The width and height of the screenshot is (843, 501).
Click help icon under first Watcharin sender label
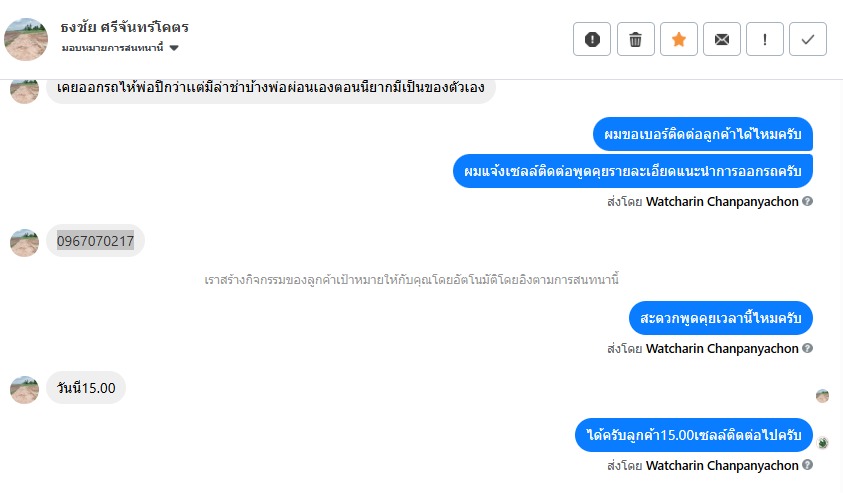[807, 201]
